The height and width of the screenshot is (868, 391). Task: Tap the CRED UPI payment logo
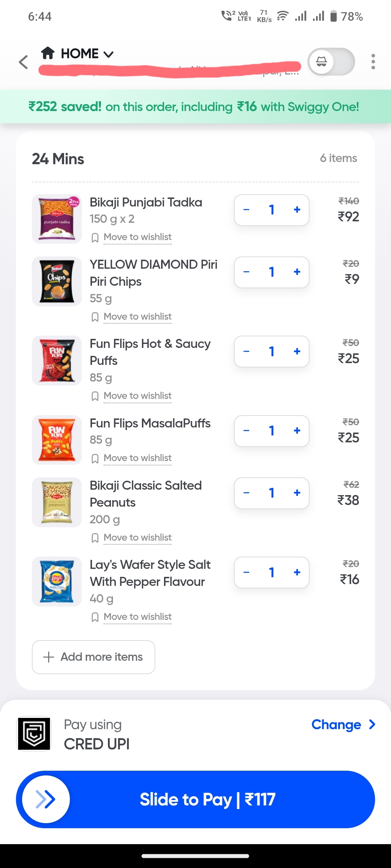point(34,733)
